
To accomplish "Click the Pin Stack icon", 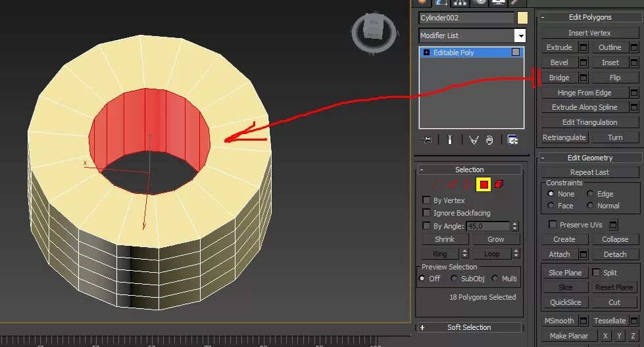I will tap(426, 140).
